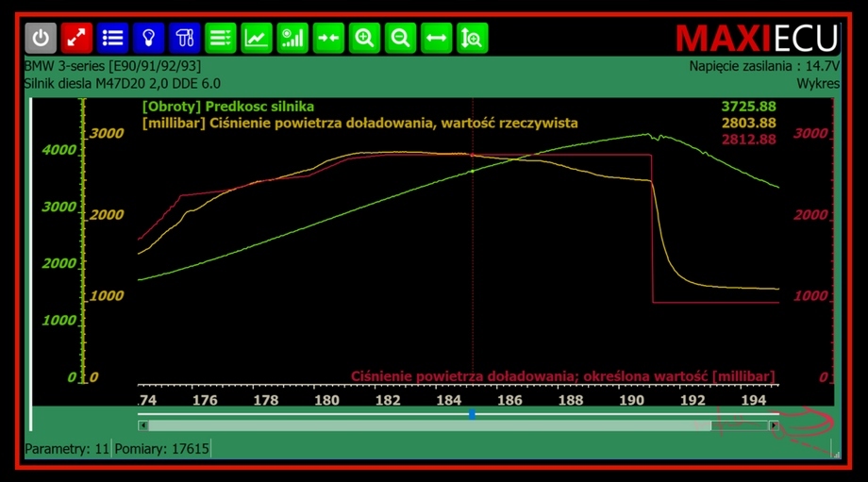This screenshot has height=482, width=868.
Task: Click the 'Wykres' label
Action: pyautogui.click(x=818, y=84)
